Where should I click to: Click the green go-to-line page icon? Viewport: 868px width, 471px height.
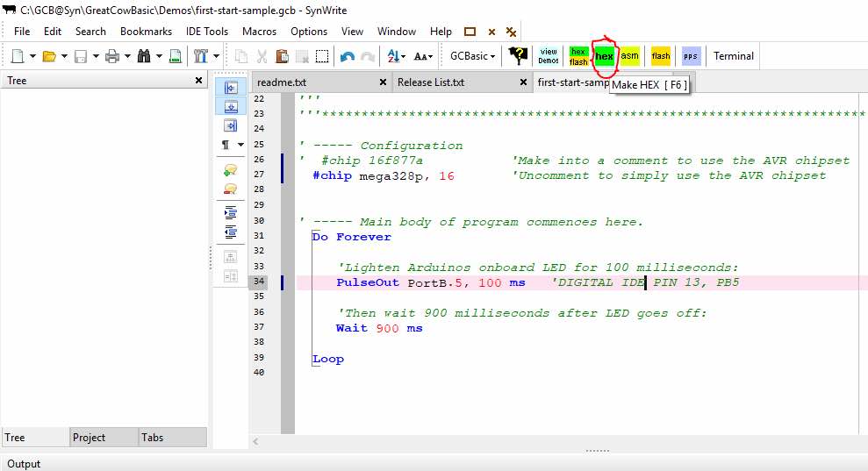pyautogui.click(x=175, y=56)
